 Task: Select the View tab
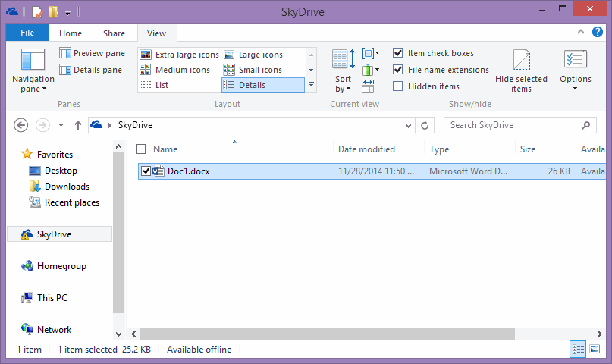156,33
